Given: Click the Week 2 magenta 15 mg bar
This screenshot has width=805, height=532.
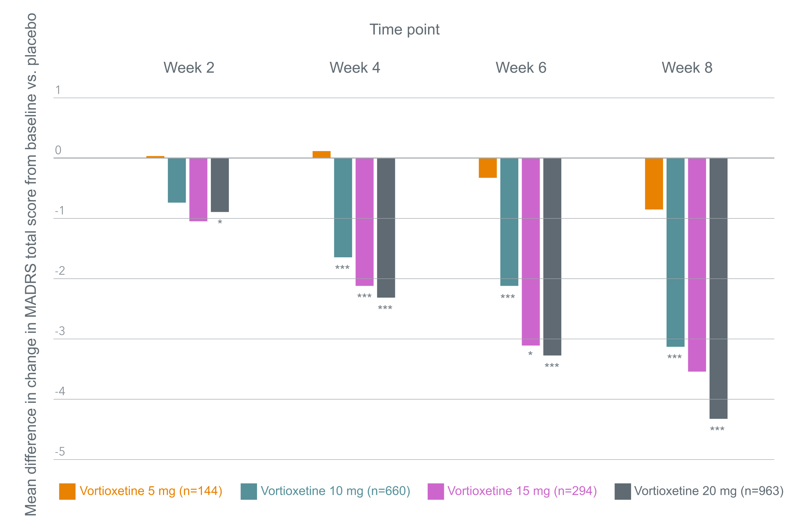Looking at the screenshot, I should click(198, 189).
